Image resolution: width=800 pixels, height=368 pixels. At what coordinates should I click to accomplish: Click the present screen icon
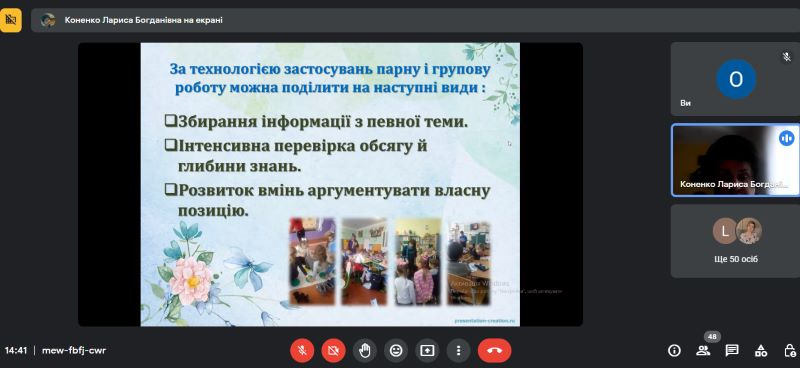point(427,350)
